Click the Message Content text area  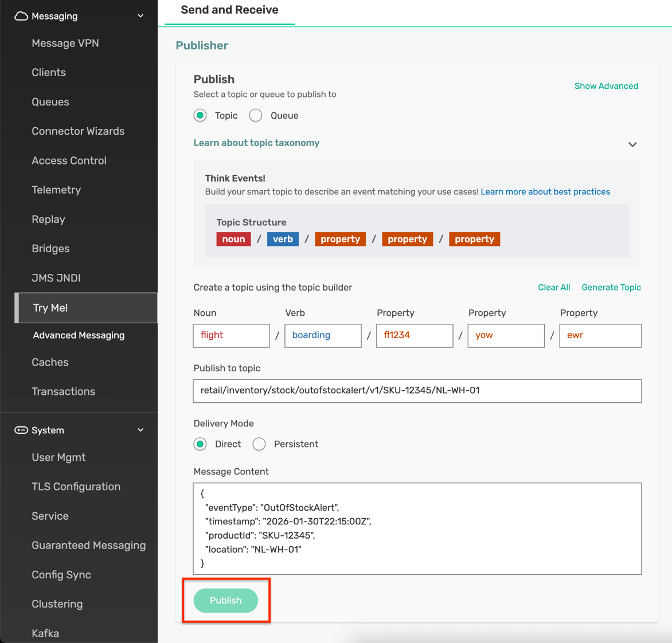417,528
